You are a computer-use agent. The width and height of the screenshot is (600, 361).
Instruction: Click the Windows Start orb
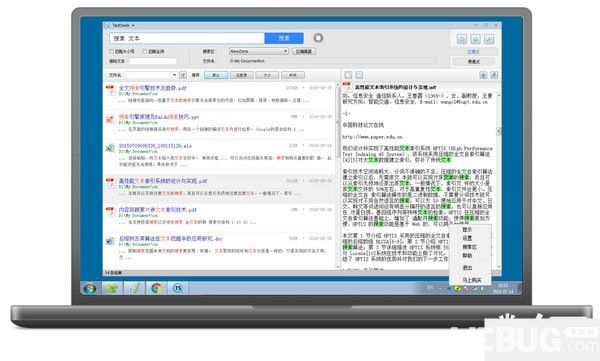[90, 288]
